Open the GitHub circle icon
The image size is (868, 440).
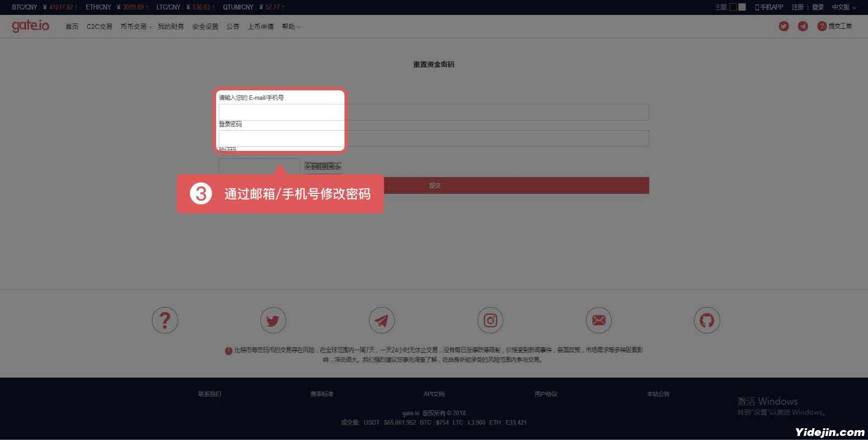coord(707,320)
